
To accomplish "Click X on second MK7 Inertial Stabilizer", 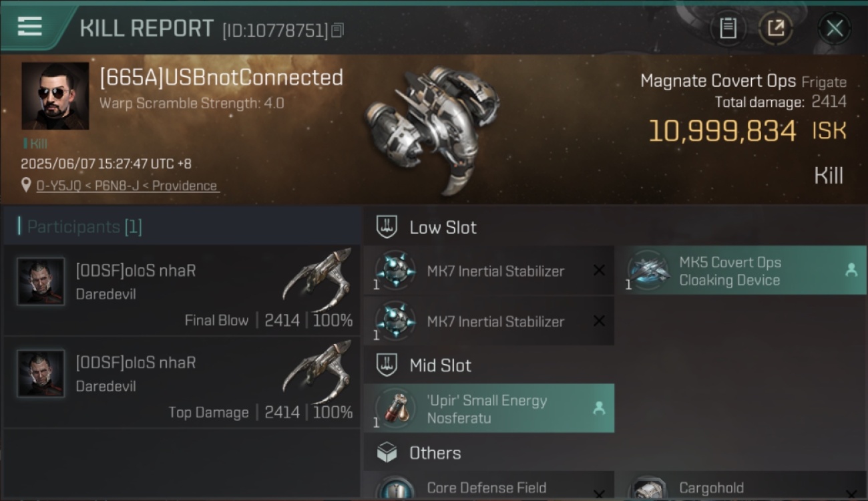I will pyautogui.click(x=599, y=321).
